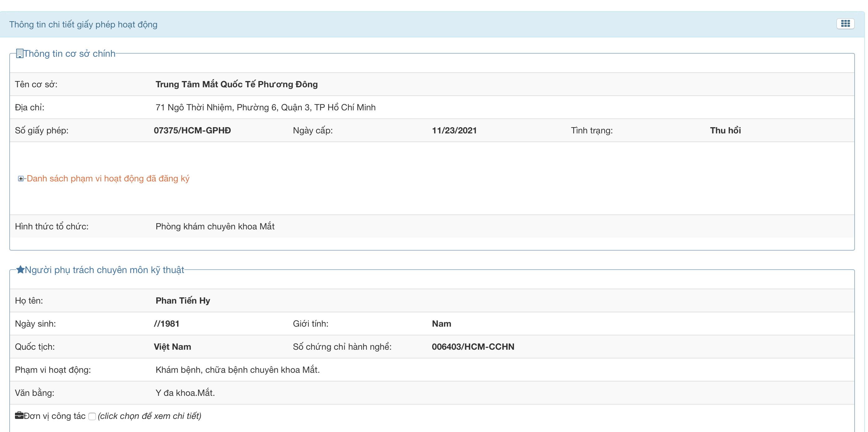Image resolution: width=868 pixels, height=432 pixels.
Task: Click the Người phụ trách chuyên môn kỹ thuật heading
Action: pyautogui.click(x=105, y=270)
